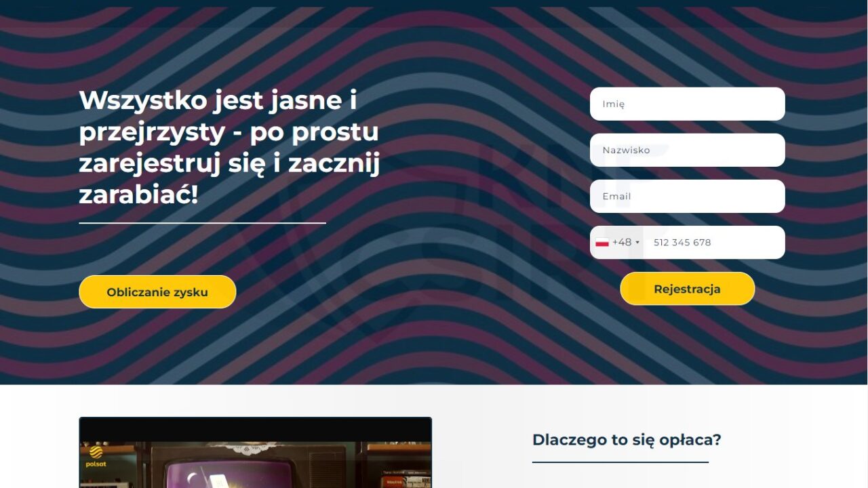Click the Poland flag icon
Viewport: 868px width, 488px height.
point(601,243)
